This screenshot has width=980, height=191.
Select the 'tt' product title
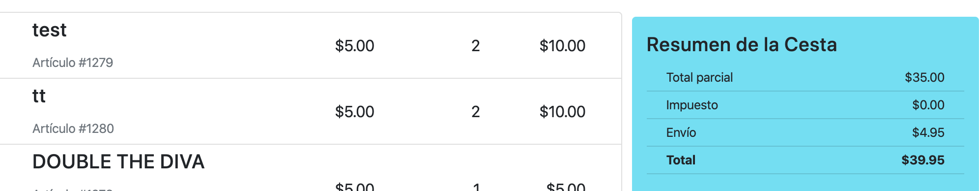[x=39, y=96]
